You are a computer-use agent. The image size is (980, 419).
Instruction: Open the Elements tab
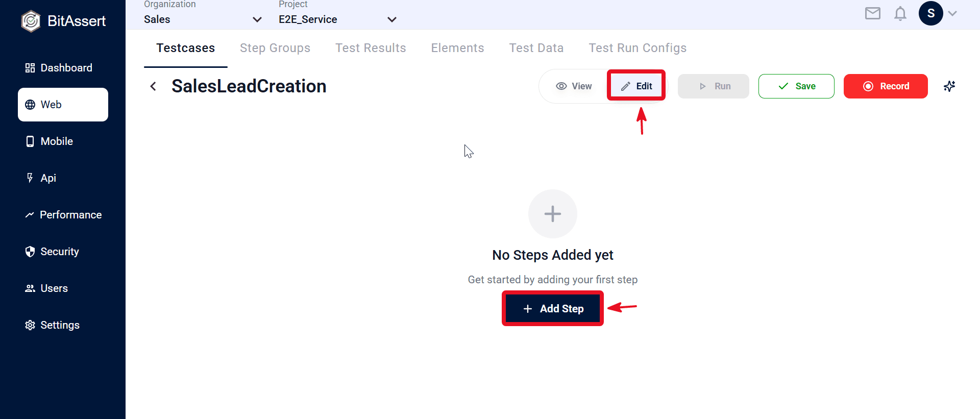pyautogui.click(x=458, y=48)
